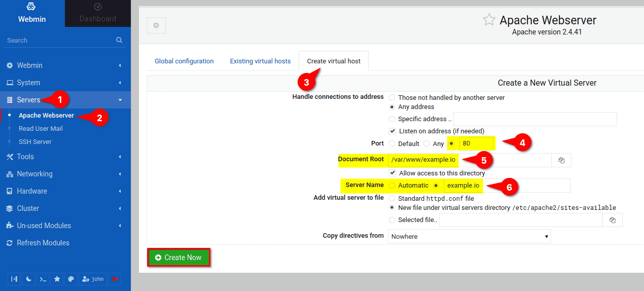Switch to Global configuration tab
The height and width of the screenshot is (291, 644).
(184, 61)
